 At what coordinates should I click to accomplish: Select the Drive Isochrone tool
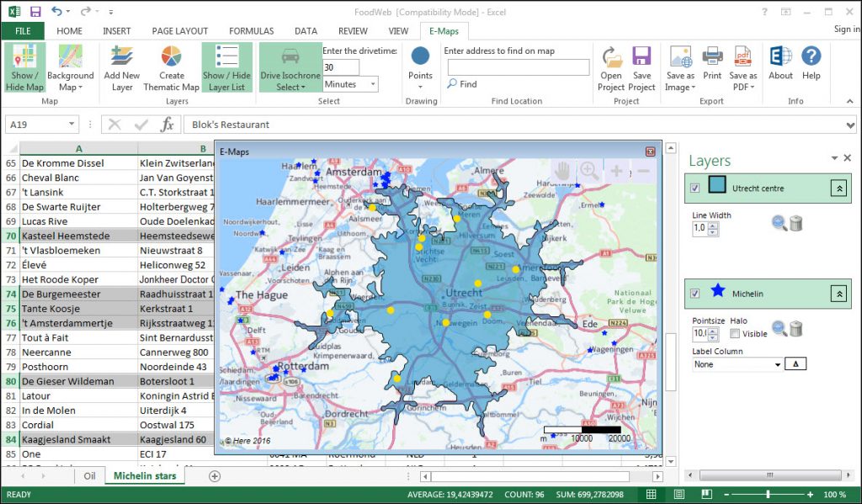point(290,67)
